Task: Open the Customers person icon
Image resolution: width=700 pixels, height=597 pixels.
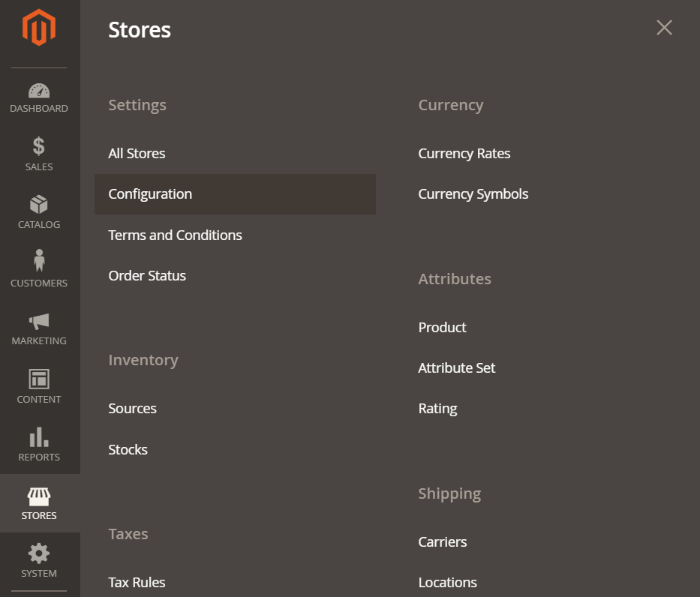Action: (x=39, y=260)
